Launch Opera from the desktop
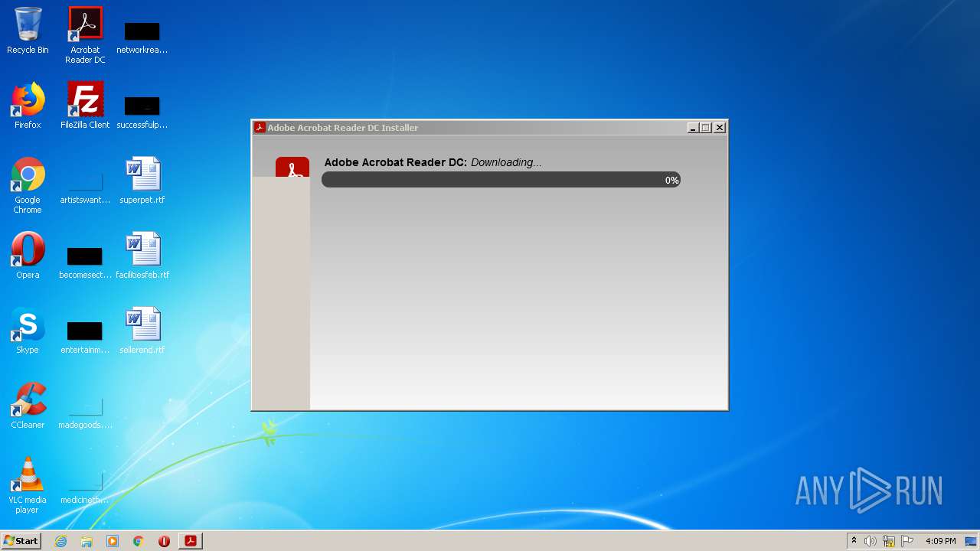Screen dimensions: 980x551 point(28,255)
